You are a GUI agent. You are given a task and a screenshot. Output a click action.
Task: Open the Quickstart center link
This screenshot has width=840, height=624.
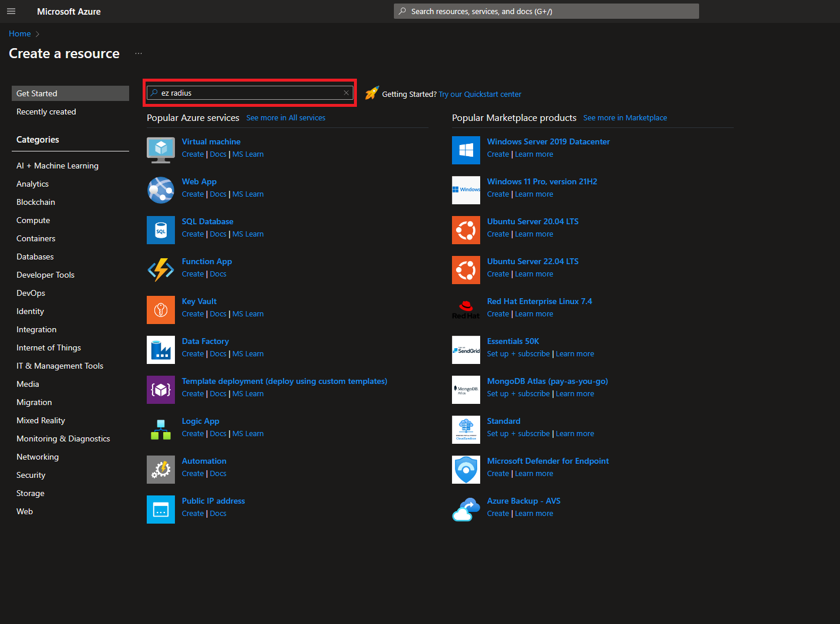[480, 94]
